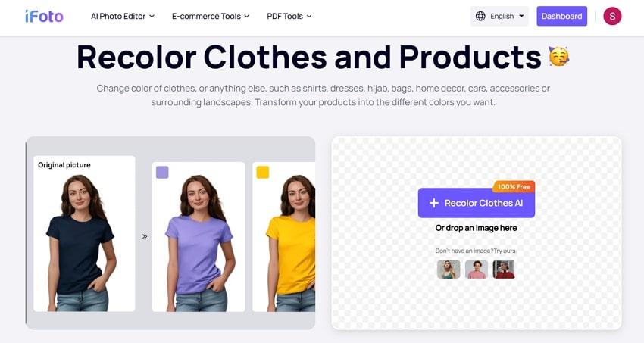This screenshot has height=343, width=644.
Task: Open the S user avatar
Action: click(612, 17)
